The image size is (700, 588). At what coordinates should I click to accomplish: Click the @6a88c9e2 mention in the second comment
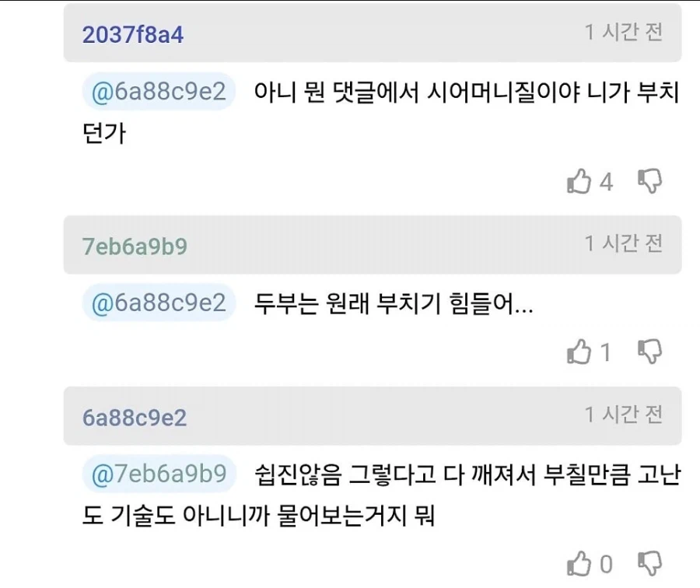158,303
